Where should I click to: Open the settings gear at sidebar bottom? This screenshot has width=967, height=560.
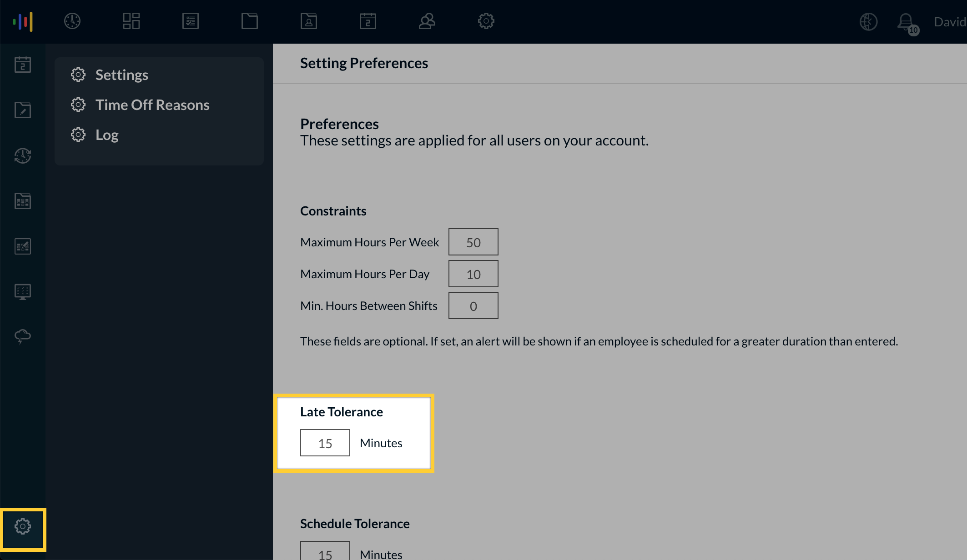[23, 526]
